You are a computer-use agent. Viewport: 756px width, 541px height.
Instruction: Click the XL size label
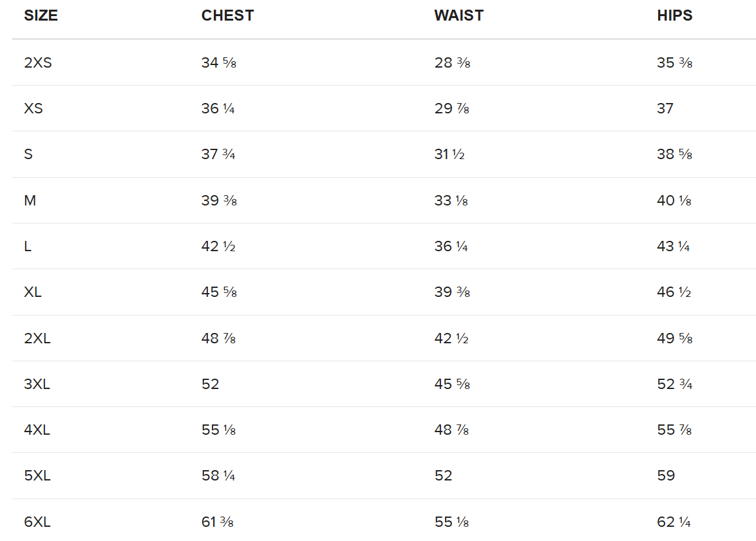[33, 292]
